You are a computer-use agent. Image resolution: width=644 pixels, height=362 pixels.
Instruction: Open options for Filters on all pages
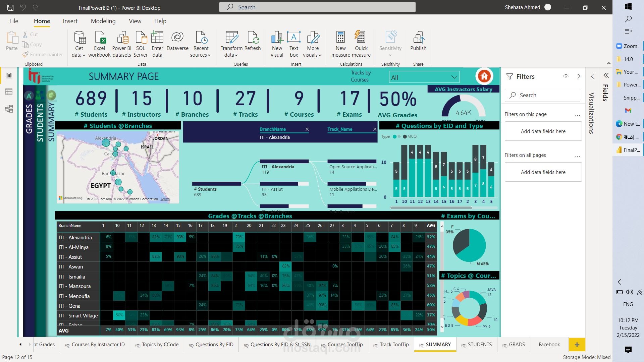[578, 156]
